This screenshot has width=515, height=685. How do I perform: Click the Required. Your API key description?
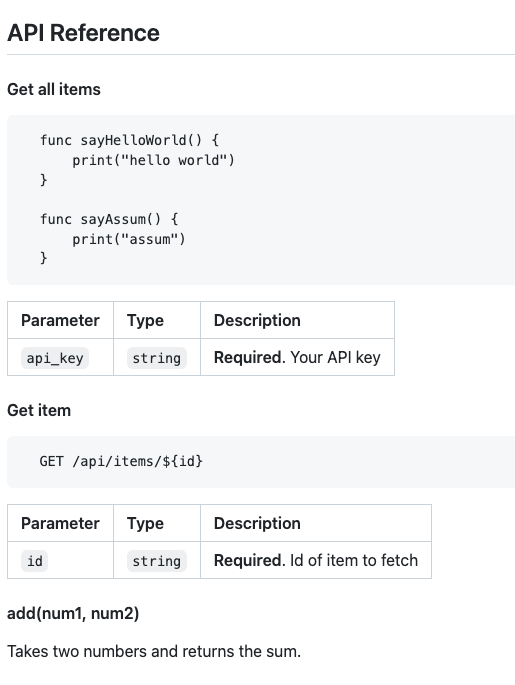[297, 357]
